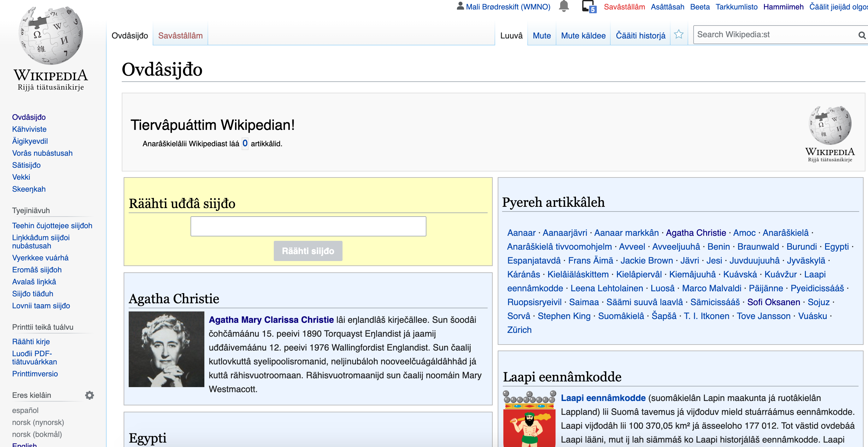The image size is (868, 447).
Task: Open the Savâstâllâm discussion tab
Action: [180, 35]
